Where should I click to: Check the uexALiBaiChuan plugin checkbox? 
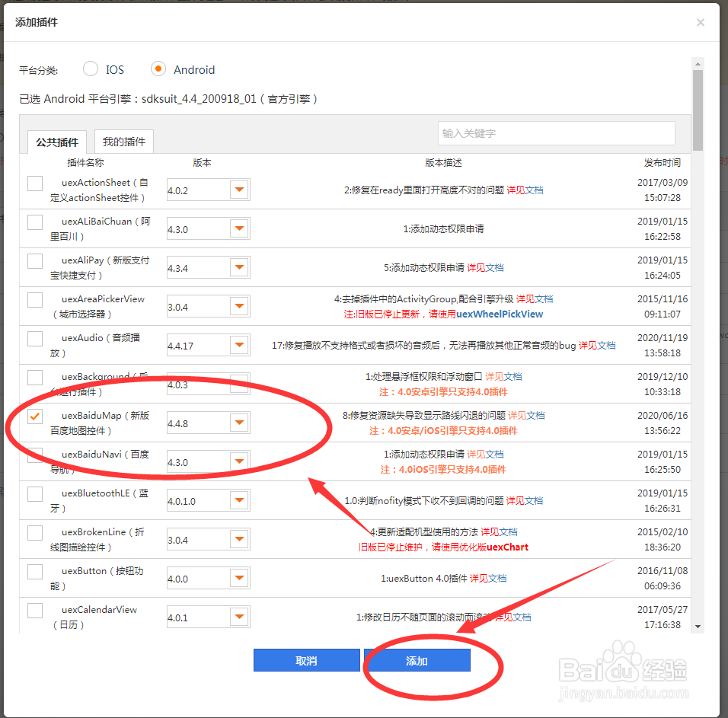coord(35,222)
